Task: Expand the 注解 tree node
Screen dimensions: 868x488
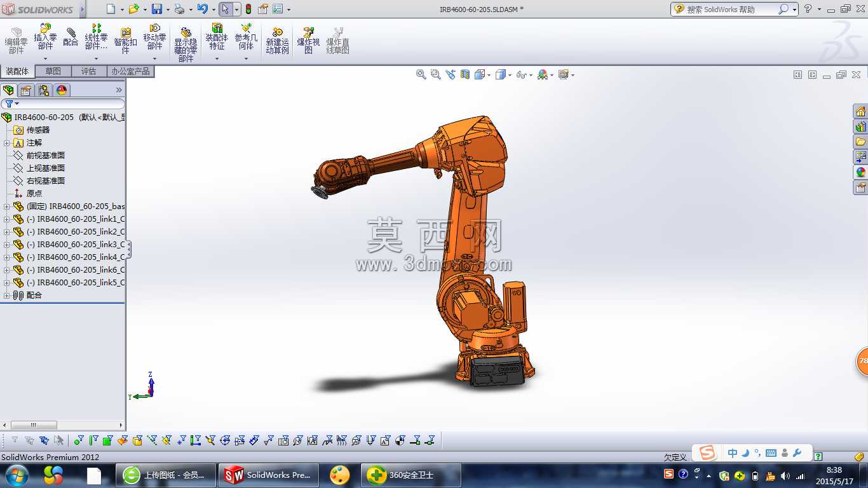Action: [x=7, y=143]
